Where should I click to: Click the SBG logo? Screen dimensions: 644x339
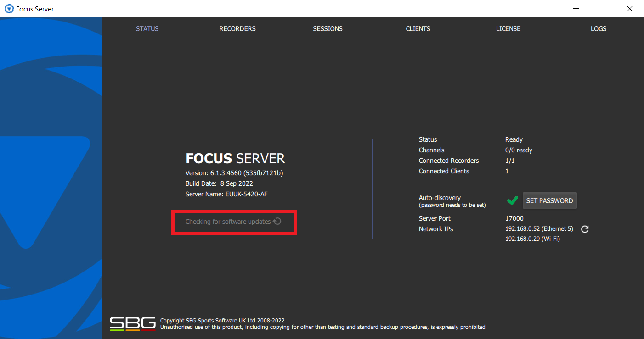pos(133,324)
